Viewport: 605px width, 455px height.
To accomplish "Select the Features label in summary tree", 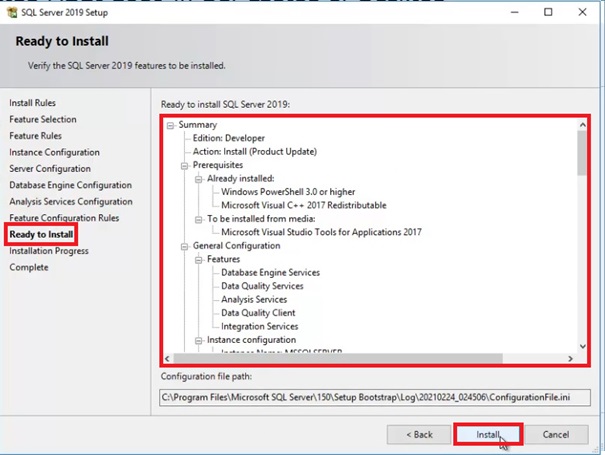I will 223,259.
